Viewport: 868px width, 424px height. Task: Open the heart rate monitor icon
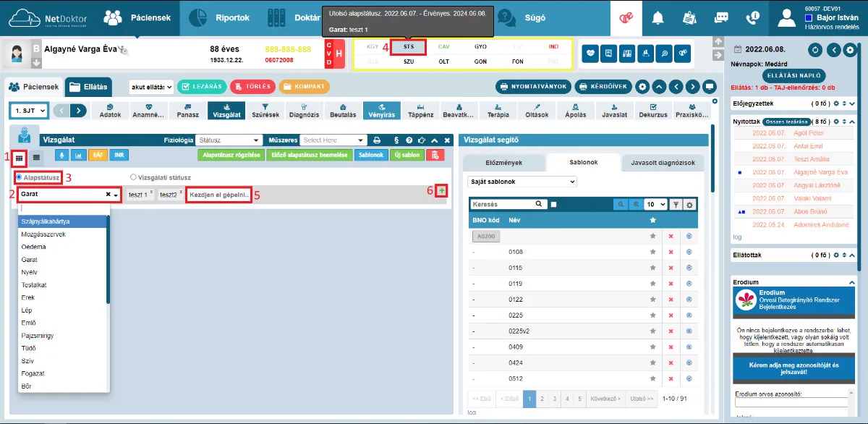(x=591, y=53)
